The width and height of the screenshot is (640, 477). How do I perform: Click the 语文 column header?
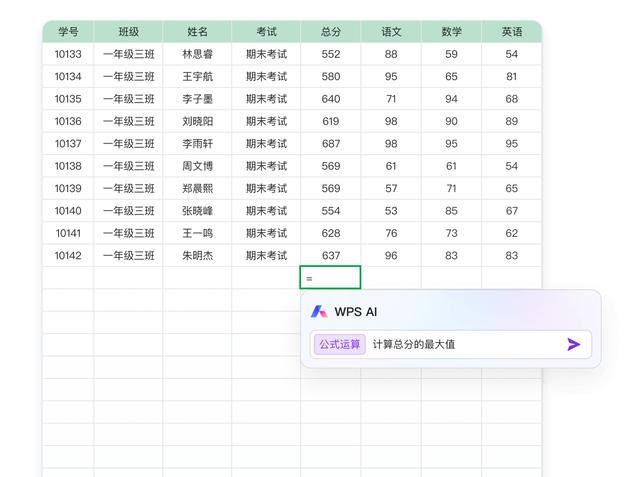point(391,32)
